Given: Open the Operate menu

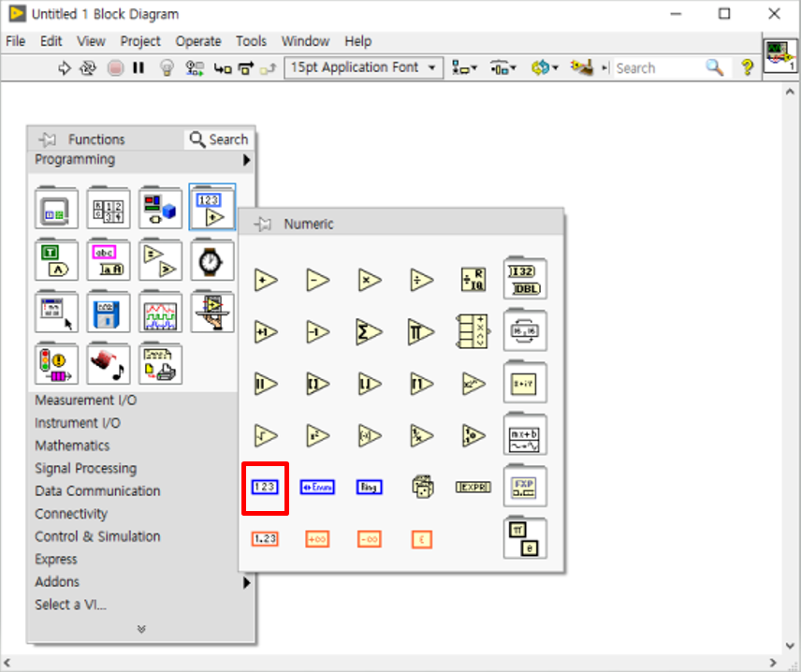Looking at the screenshot, I should pos(198,41).
